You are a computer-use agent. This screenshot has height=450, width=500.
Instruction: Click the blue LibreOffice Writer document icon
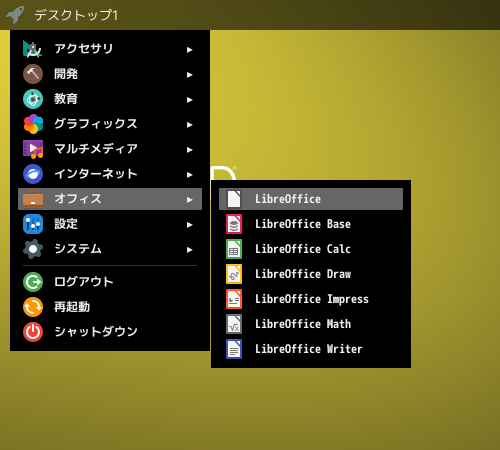coord(234,349)
